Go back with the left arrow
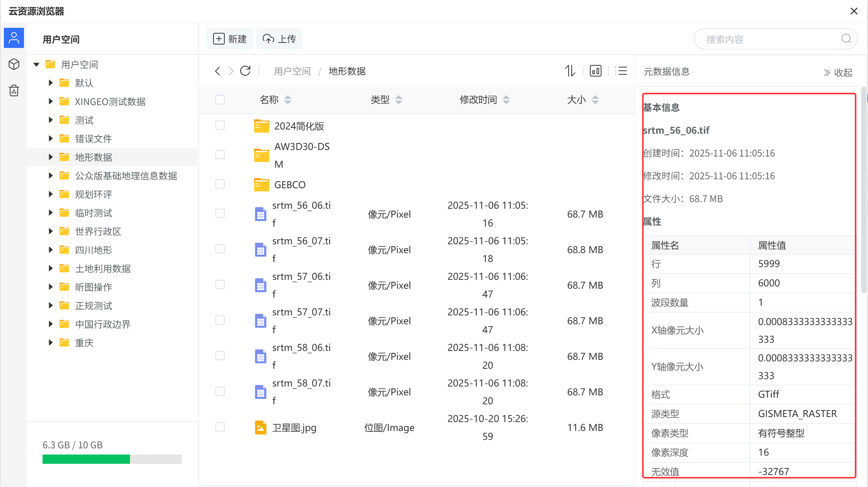 (217, 71)
